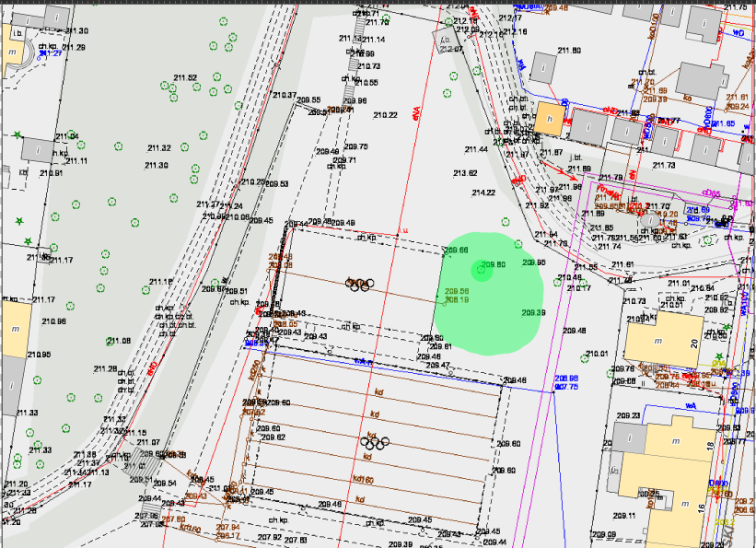
Task: Select elevation label 211.32
Action: click(159, 148)
